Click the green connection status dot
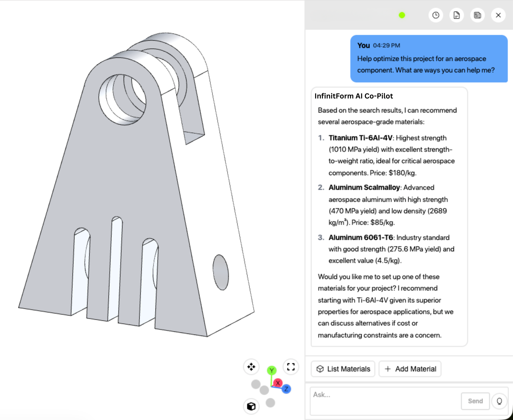The width and height of the screenshot is (513, 420). tap(402, 15)
